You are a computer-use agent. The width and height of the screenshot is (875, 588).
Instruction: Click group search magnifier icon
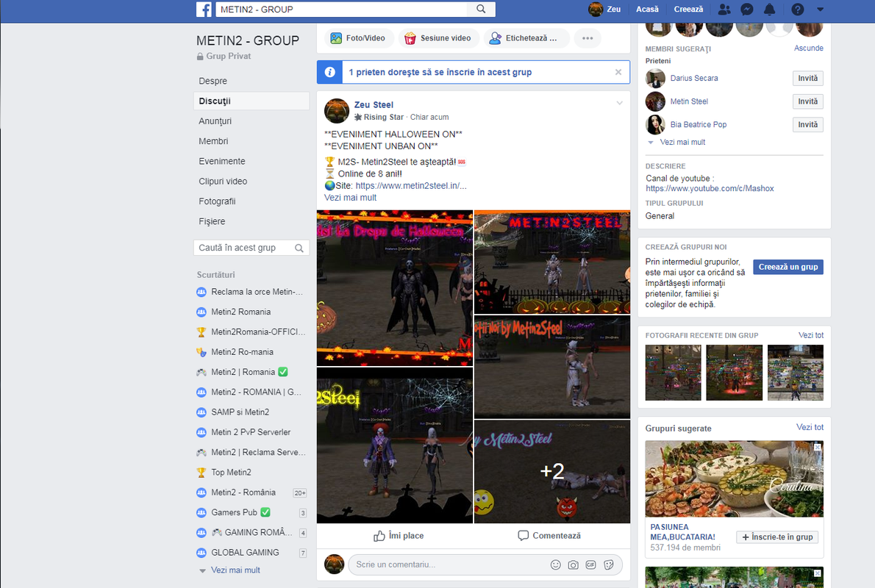tap(299, 248)
